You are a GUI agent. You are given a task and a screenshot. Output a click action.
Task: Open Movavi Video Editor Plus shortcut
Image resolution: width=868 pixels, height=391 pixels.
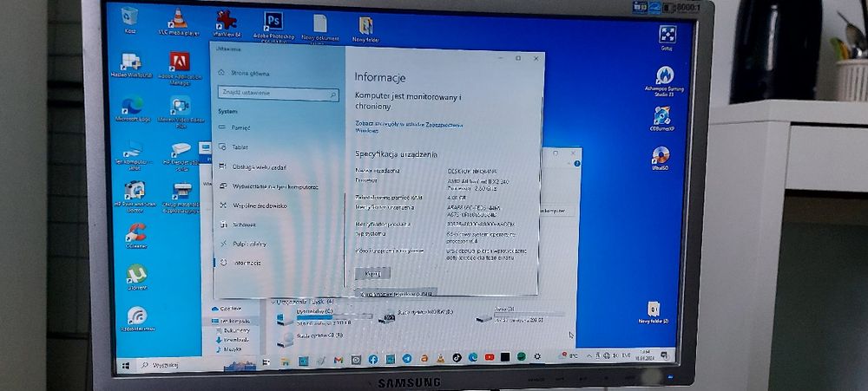click(181, 111)
